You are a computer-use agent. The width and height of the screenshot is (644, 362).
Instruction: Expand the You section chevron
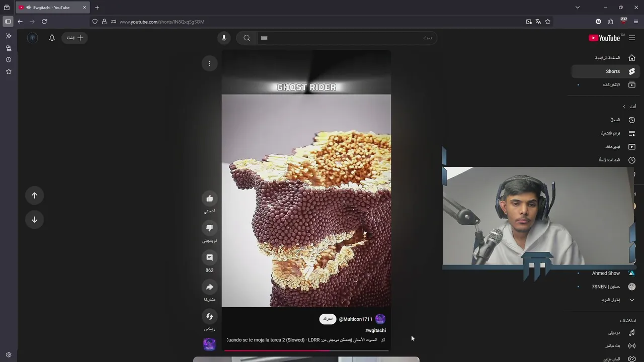(624, 107)
